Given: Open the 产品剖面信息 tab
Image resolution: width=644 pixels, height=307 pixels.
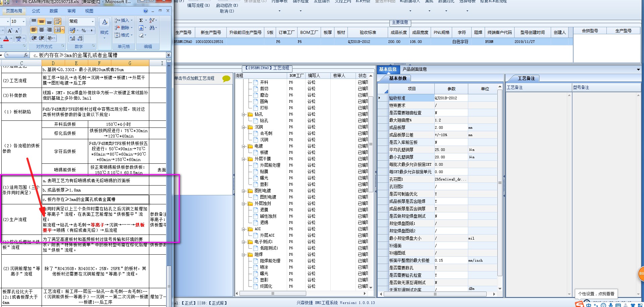Looking at the screenshot, I should click(x=415, y=69).
